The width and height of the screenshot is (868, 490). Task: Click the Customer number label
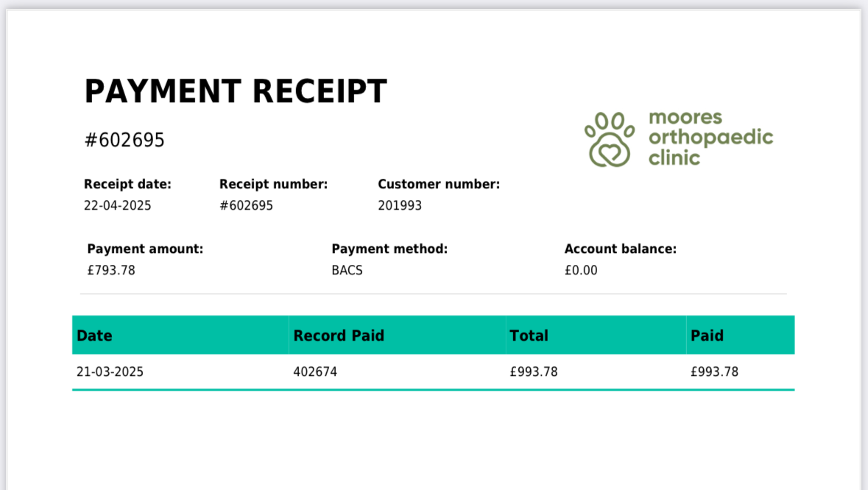click(439, 184)
